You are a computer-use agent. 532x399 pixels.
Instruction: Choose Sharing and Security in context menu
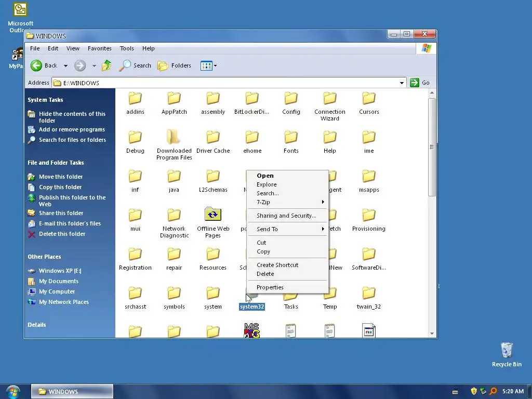pyautogui.click(x=288, y=216)
